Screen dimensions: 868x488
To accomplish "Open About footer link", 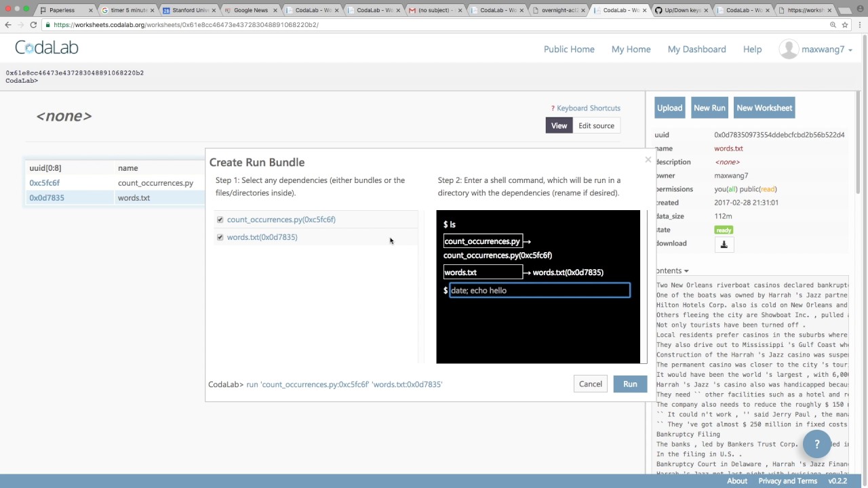I will pos(737,481).
